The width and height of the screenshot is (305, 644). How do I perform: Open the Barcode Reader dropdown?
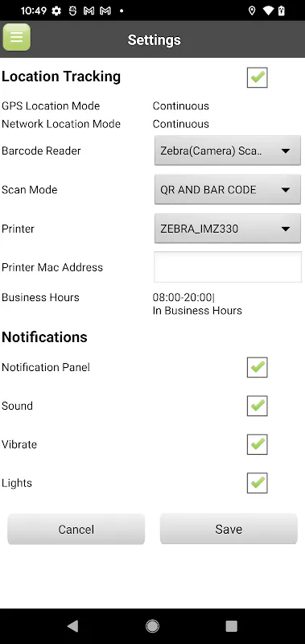coord(228,151)
